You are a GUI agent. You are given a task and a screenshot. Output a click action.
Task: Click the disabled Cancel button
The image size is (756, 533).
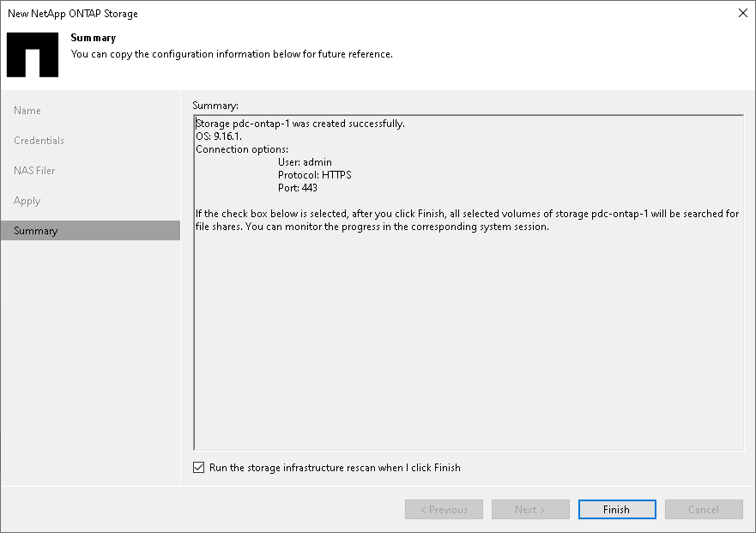click(x=704, y=509)
